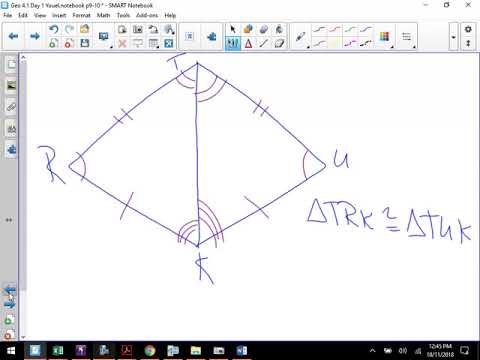Viewport: 480px width, 360px height.
Task: Open the insert table dropdown
Action: pyautogui.click(x=153, y=43)
